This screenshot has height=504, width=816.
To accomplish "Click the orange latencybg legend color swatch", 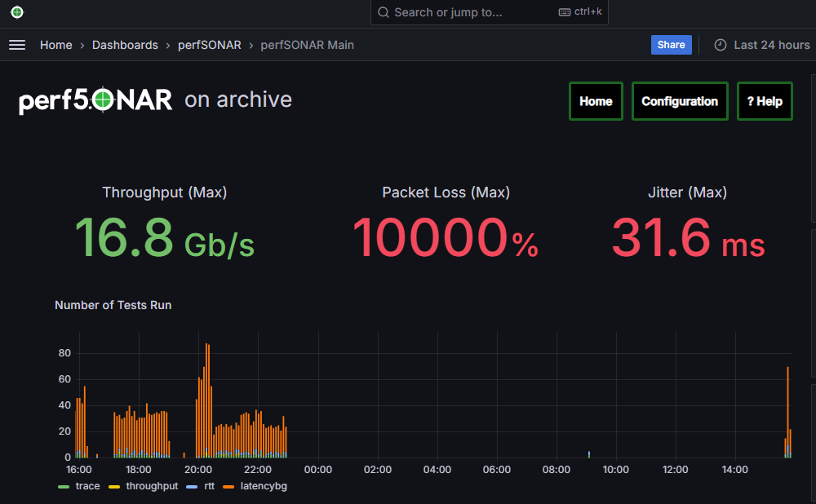I will (228, 487).
